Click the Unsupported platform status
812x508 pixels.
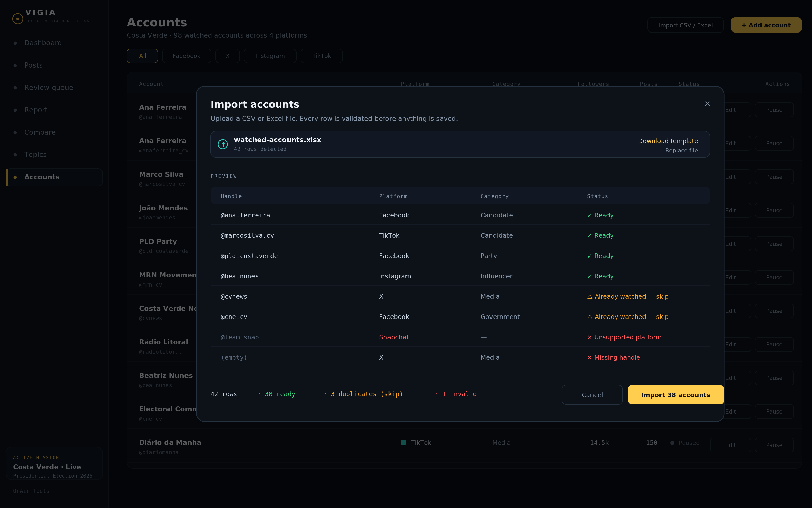coord(624,337)
